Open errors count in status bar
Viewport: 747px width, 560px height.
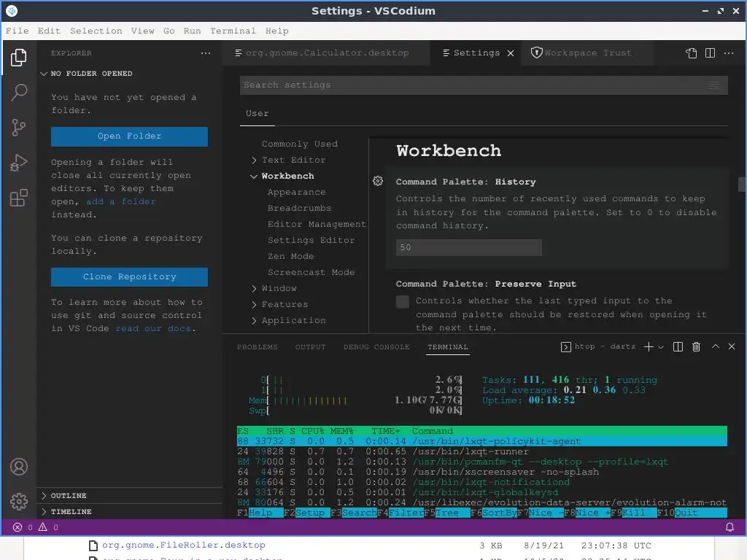(23, 527)
